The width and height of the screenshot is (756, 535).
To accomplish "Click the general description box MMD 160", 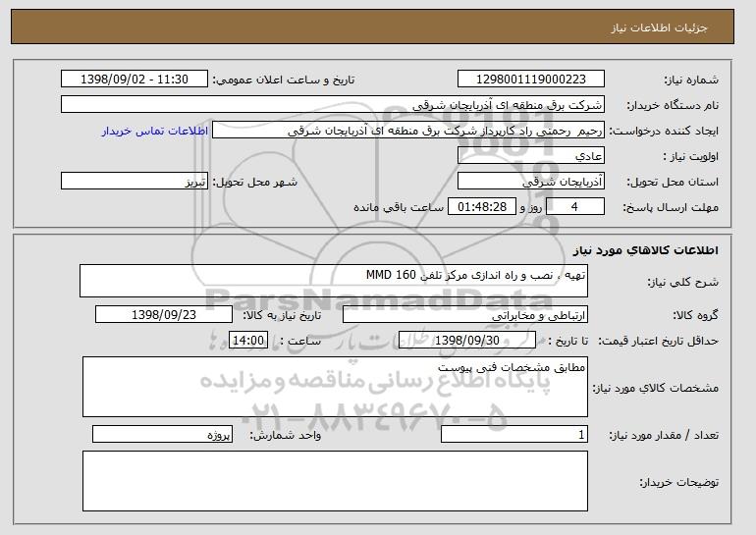I will 334,281.
